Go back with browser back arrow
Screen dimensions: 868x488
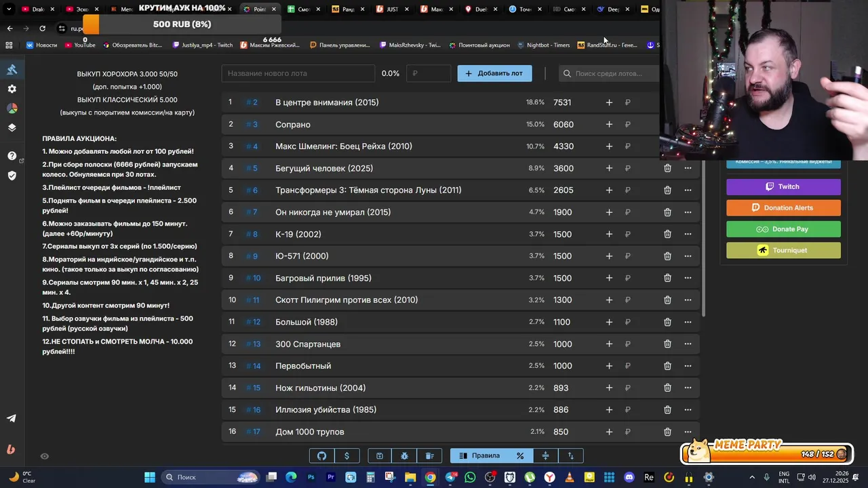[x=9, y=28]
